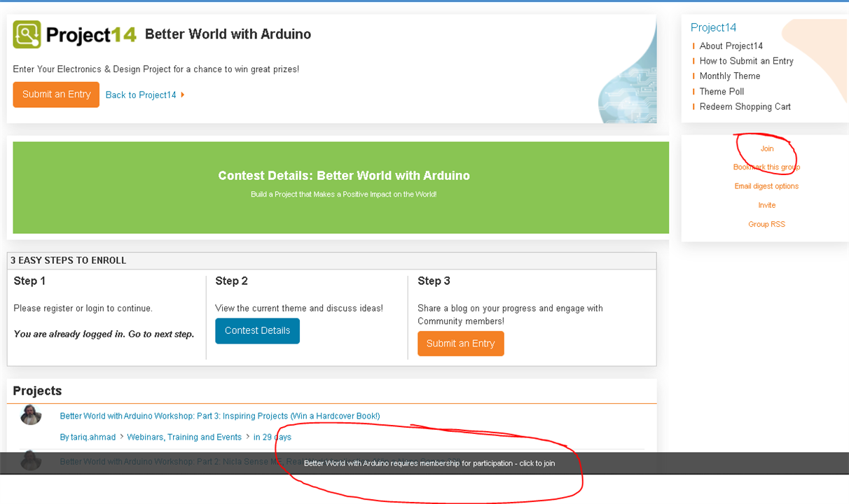This screenshot has width=849, height=504.
Task: Click the green Contest Details banner
Action: pyautogui.click(x=340, y=188)
